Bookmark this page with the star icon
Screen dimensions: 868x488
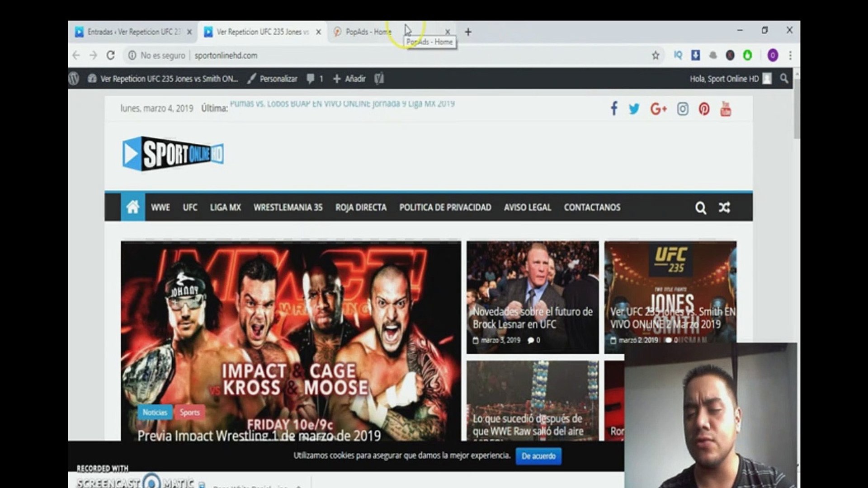tap(656, 55)
